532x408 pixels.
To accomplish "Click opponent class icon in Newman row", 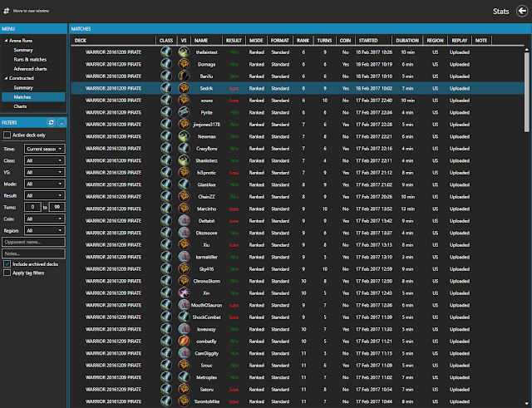I will click(184, 136).
